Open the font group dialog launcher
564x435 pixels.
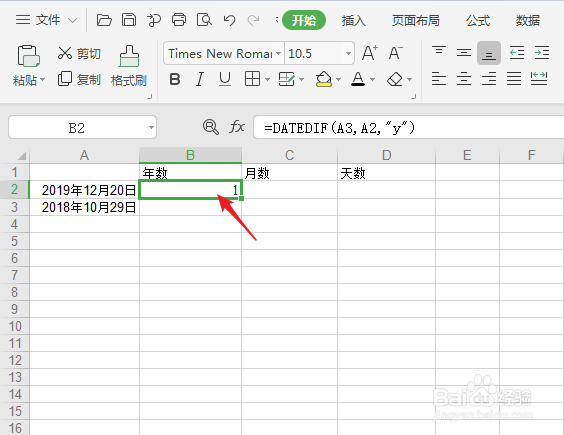(x=414, y=96)
